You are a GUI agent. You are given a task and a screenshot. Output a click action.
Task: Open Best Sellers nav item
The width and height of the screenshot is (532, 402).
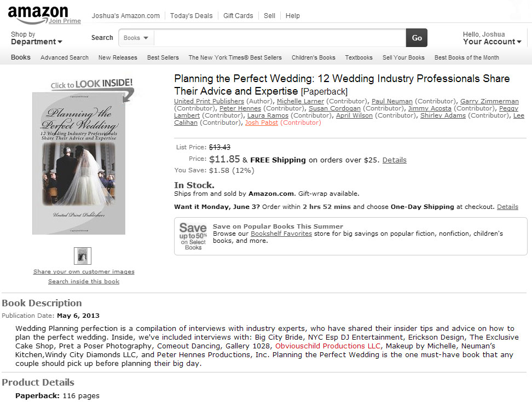(163, 57)
